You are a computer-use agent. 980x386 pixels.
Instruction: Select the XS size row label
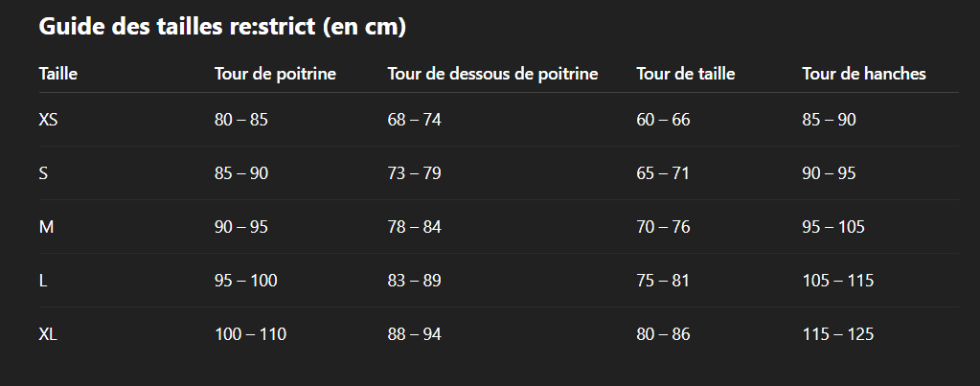tap(50, 120)
